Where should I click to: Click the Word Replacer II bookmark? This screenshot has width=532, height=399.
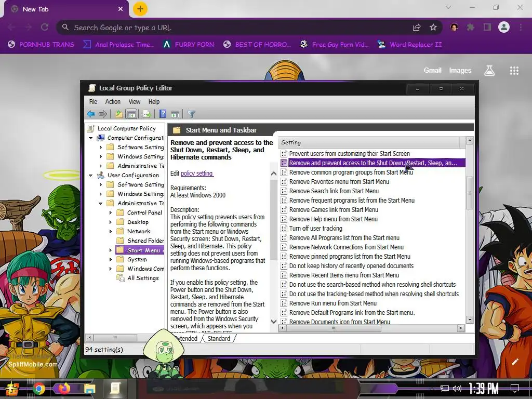[x=410, y=45]
